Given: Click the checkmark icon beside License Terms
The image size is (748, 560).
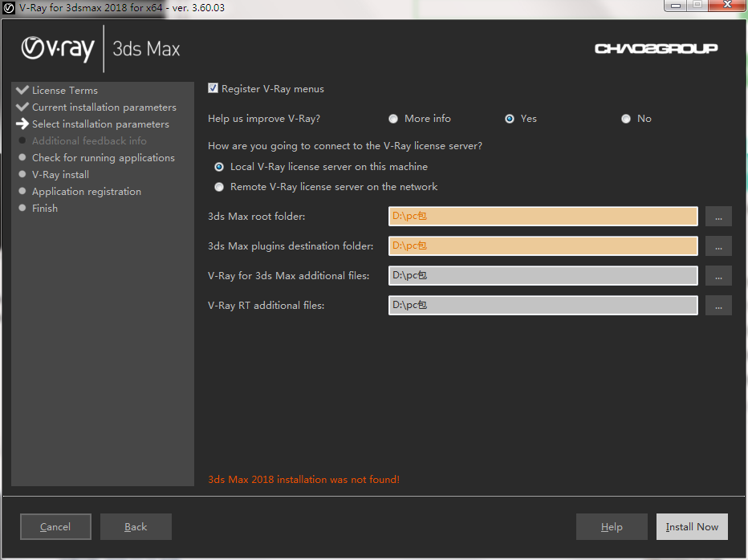Looking at the screenshot, I should click(22, 90).
